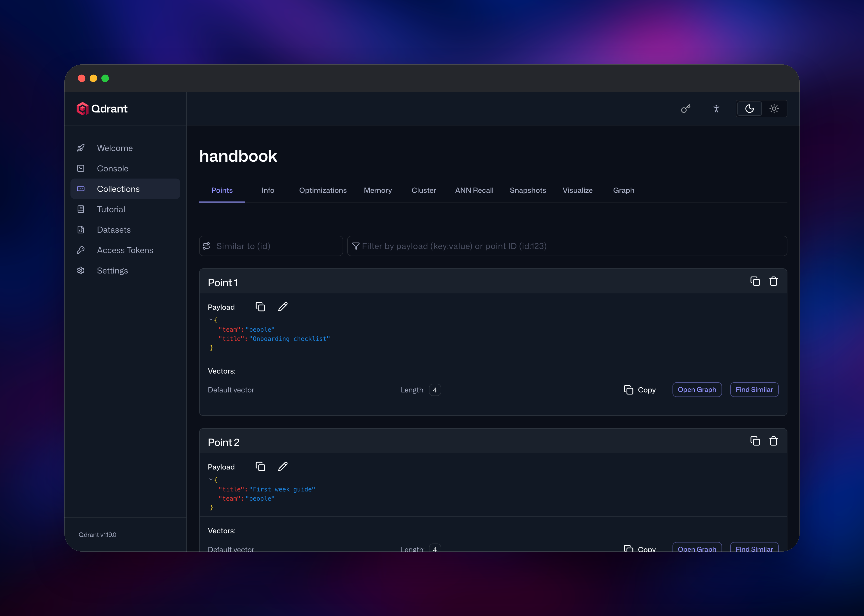The width and height of the screenshot is (864, 616).
Task: Select Collections in sidebar
Action: click(x=125, y=189)
